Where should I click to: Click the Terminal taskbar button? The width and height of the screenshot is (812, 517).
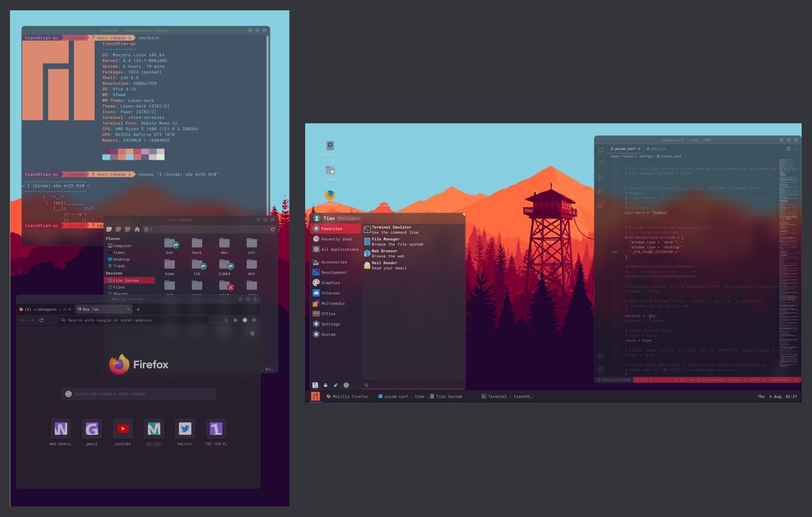click(x=507, y=397)
